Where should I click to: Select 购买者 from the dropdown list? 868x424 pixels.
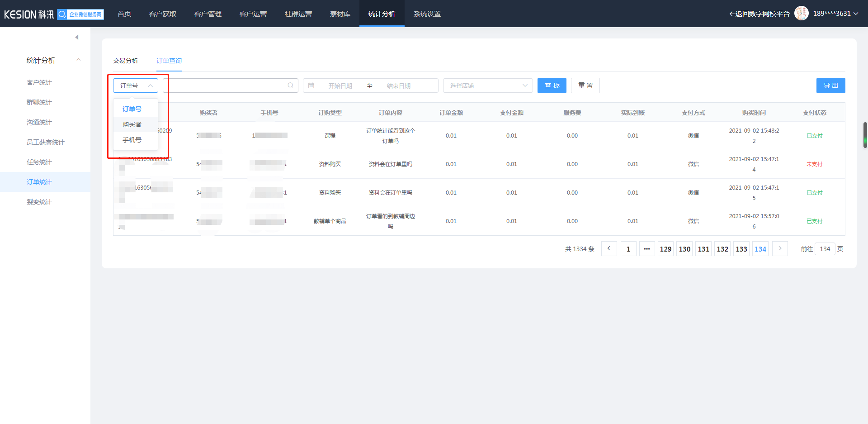tap(132, 124)
